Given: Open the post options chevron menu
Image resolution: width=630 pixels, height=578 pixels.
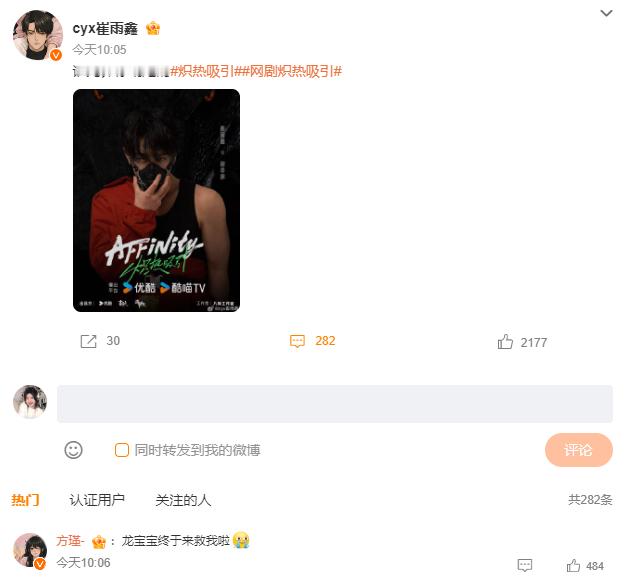Looking at the screenshot, I should pyautogui.click(x=606, y=13).
